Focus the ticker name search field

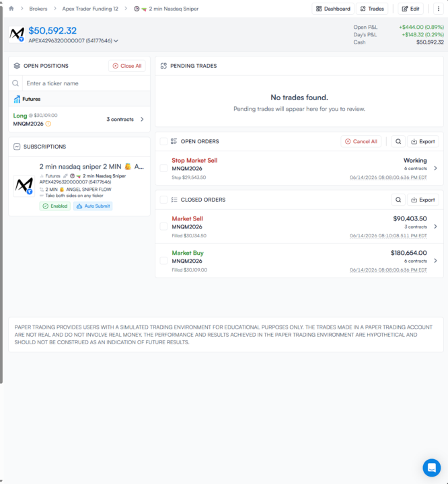click(x=86, y=83)
